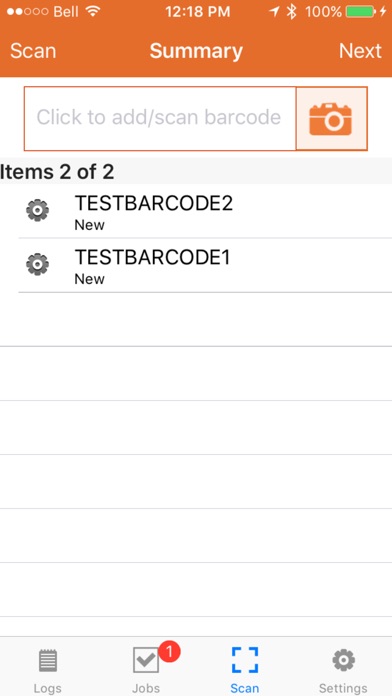392x696 pixels.
Task: Focus the add/scan barcode field
Action: (x=160, y=119)
